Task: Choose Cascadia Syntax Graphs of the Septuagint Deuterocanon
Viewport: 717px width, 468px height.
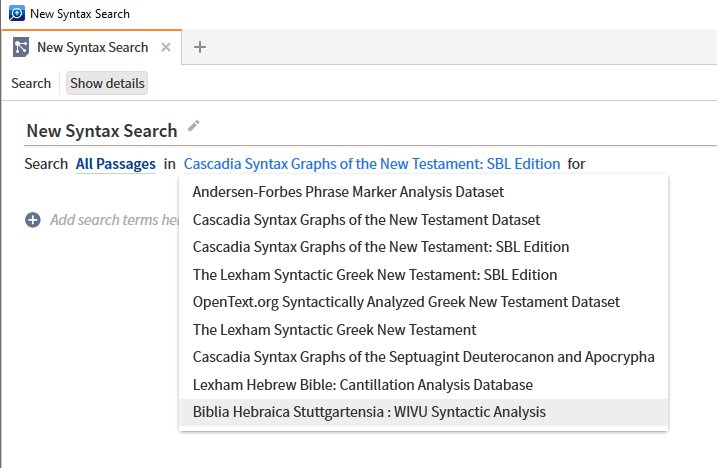Action: [423, 357]
